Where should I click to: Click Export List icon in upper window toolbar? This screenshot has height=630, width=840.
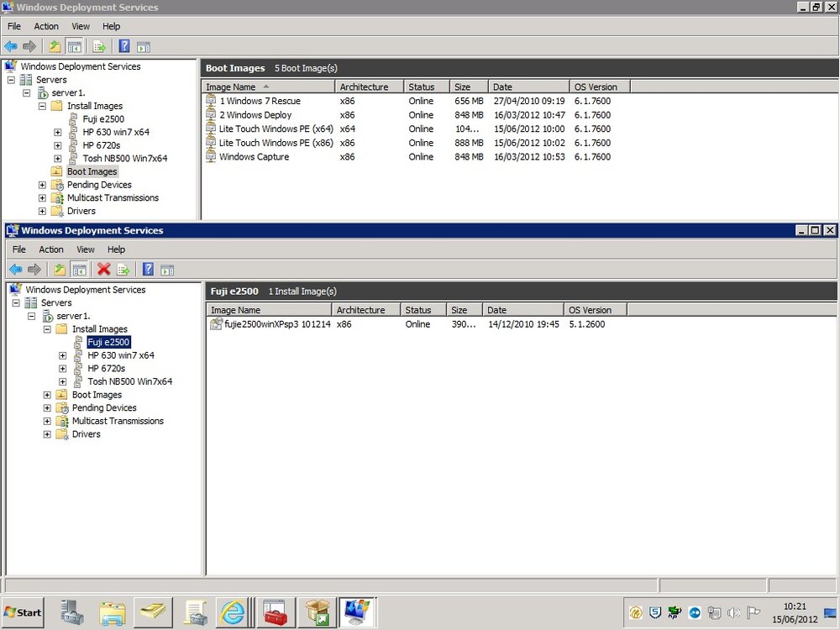(100, 46)
